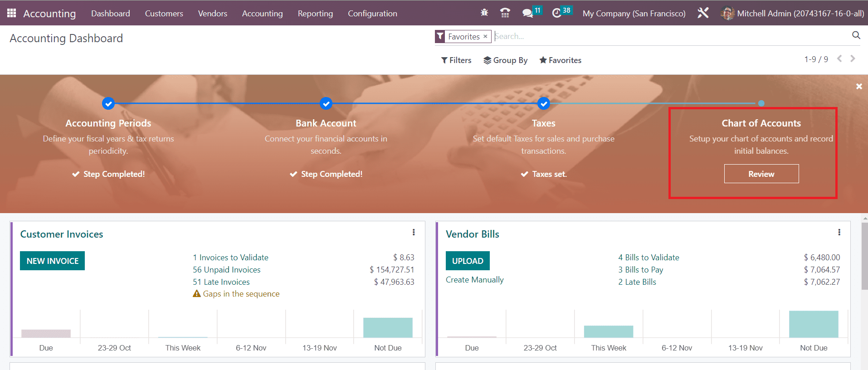Screen dimensions: 868x370
Task: Open the studio tools wrench icon
Action: pyautogui.click(x=703, y=13)
